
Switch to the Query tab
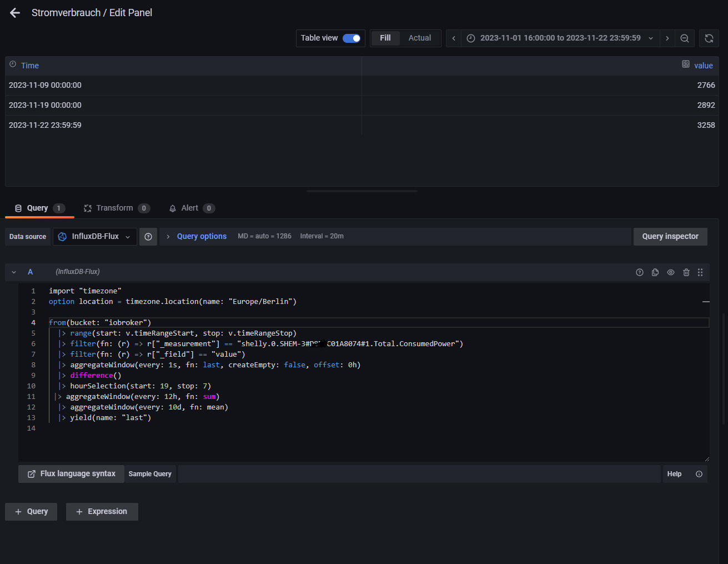pyautogui.click(x=39, y=208)
